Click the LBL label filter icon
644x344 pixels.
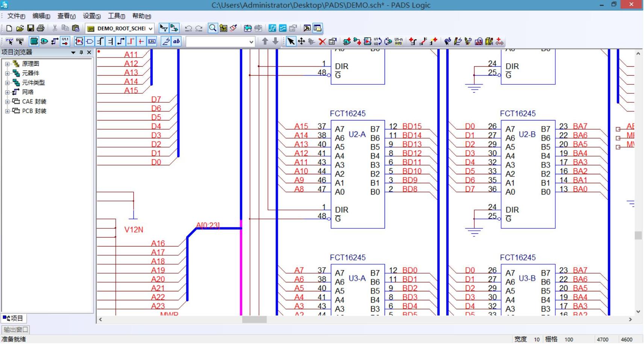coord(152,41)
